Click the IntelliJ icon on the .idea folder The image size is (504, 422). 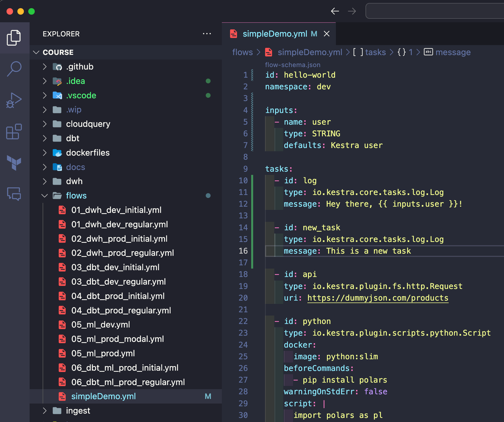(x=58, y=81)
